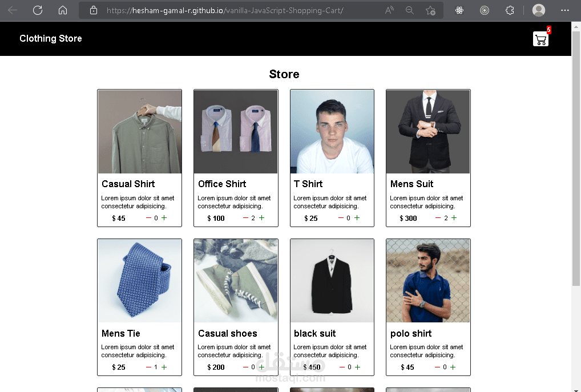
Task: Click the read aloud icon
Action: point(389,10)
